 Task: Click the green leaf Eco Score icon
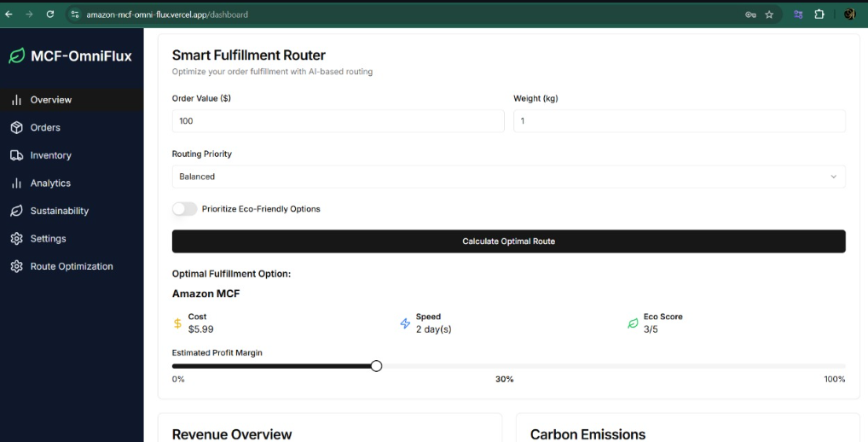click(633, 323)
